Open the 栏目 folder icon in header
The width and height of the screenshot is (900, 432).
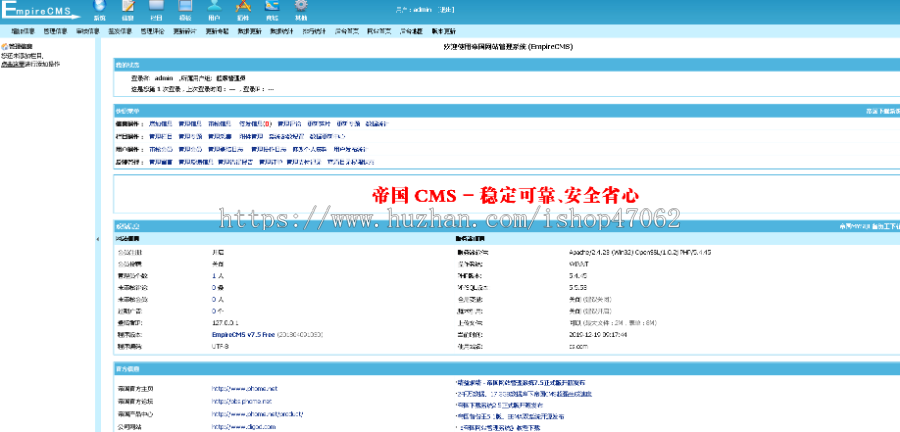click(x=157, y=6)
